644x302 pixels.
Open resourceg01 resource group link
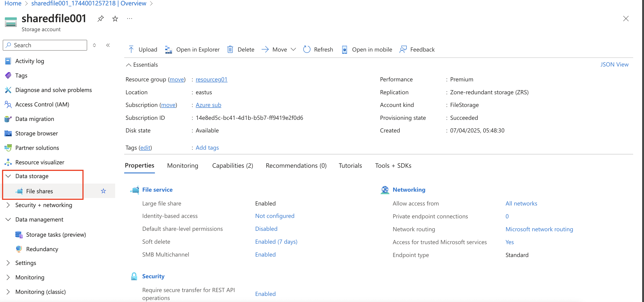coord(211,79)
